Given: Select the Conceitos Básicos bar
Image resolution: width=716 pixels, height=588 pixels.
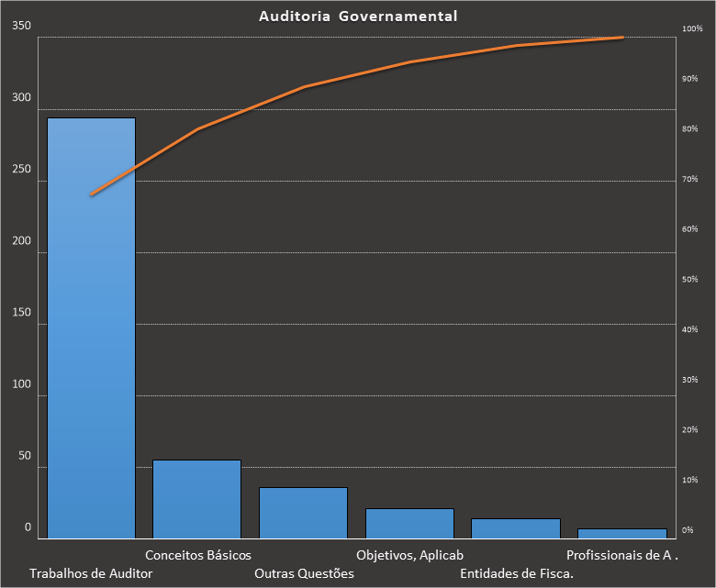Looking at the screenshot, I should tap(196, 499).
